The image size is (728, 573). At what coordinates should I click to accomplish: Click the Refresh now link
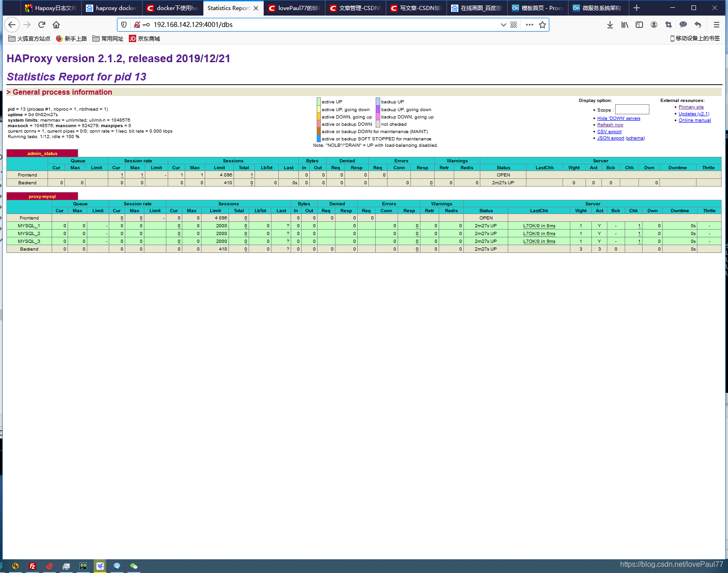[x=610, y=125]
